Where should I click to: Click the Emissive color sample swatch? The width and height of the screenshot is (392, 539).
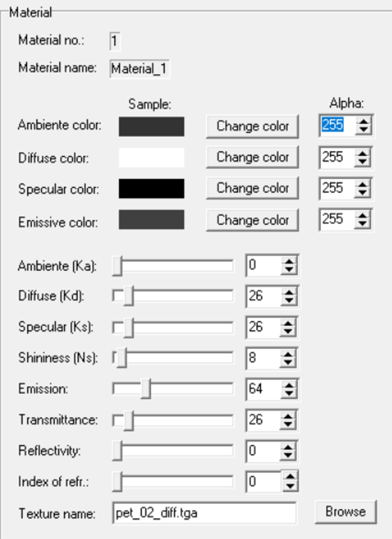[152, 220]
